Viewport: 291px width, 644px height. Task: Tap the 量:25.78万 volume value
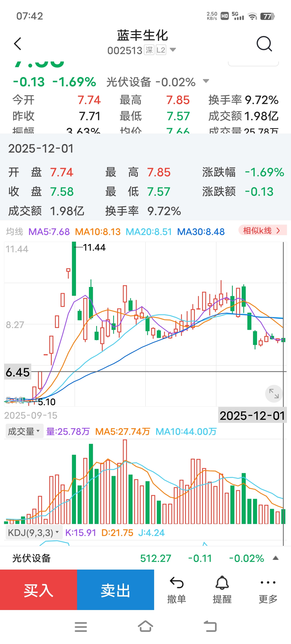[x=68, y=431]
